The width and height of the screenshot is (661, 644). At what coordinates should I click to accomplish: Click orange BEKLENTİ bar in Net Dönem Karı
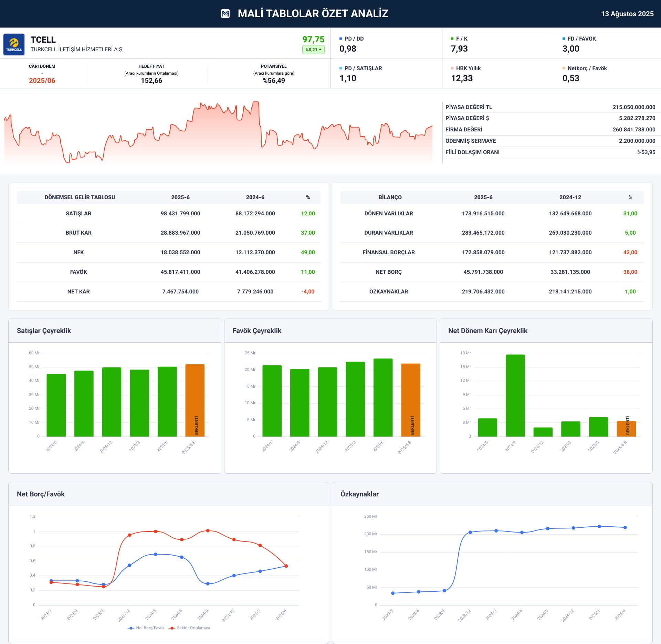pyautogui.click(x=626, y=429)
